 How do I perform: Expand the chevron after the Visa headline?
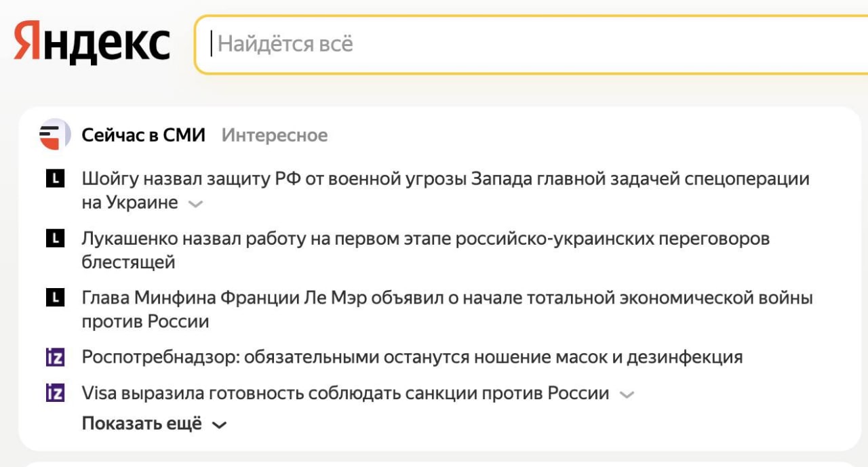[x=627, y=394]
